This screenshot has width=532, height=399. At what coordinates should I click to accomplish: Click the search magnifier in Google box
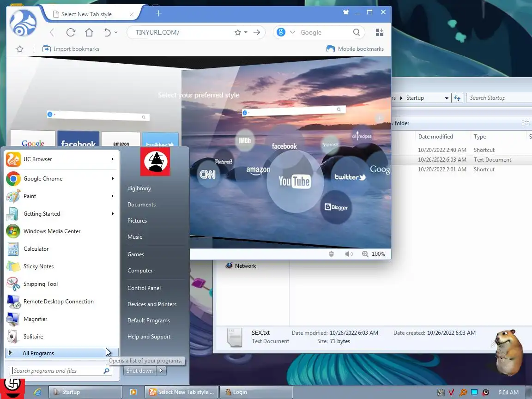356,32
